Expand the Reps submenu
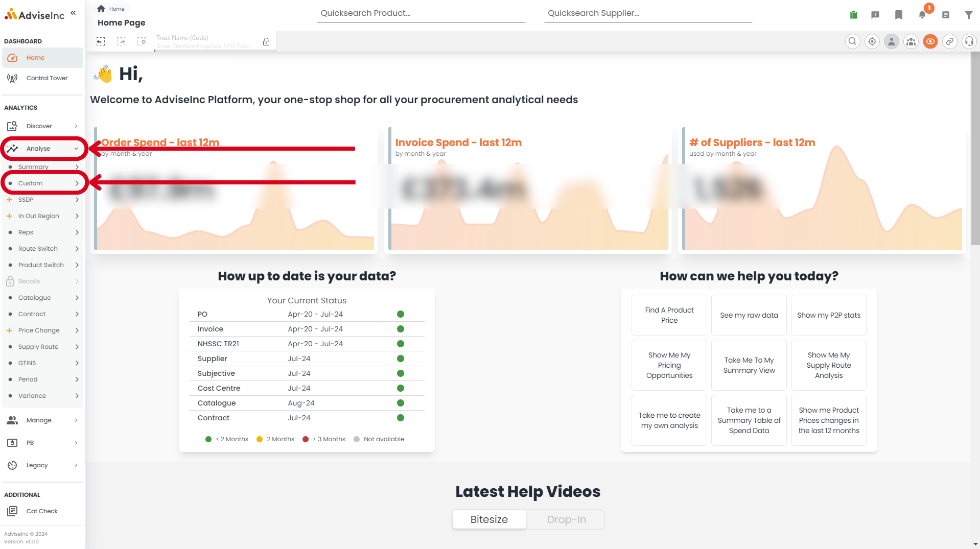This screenshot has width=980, height=549. [x=42, y=232]
